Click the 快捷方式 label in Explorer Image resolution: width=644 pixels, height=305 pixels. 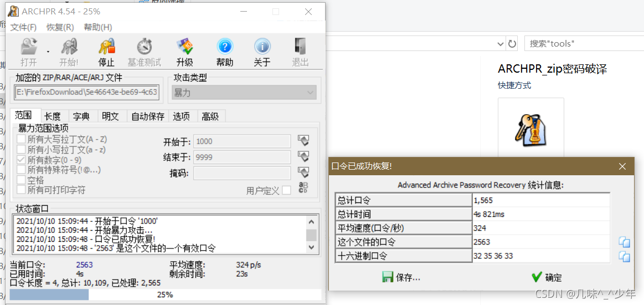(514, 85)
